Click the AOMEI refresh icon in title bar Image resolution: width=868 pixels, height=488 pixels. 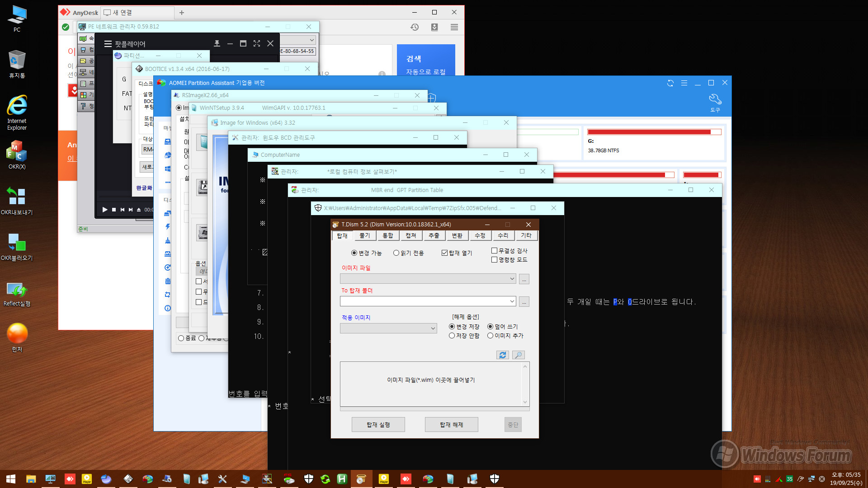[670, 83]
